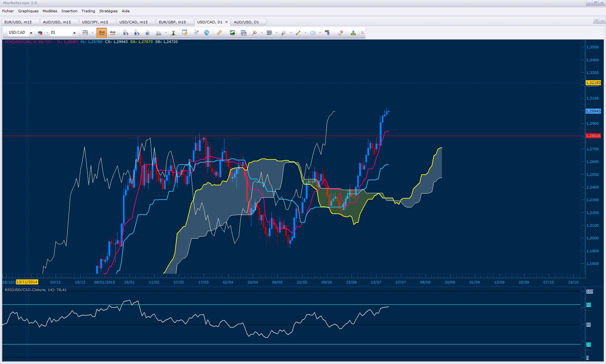The height and width of the screenshot is (364, 606).
Task: Click the save chart as image icon
Action: pyautogui.click(x=232, y=33)
